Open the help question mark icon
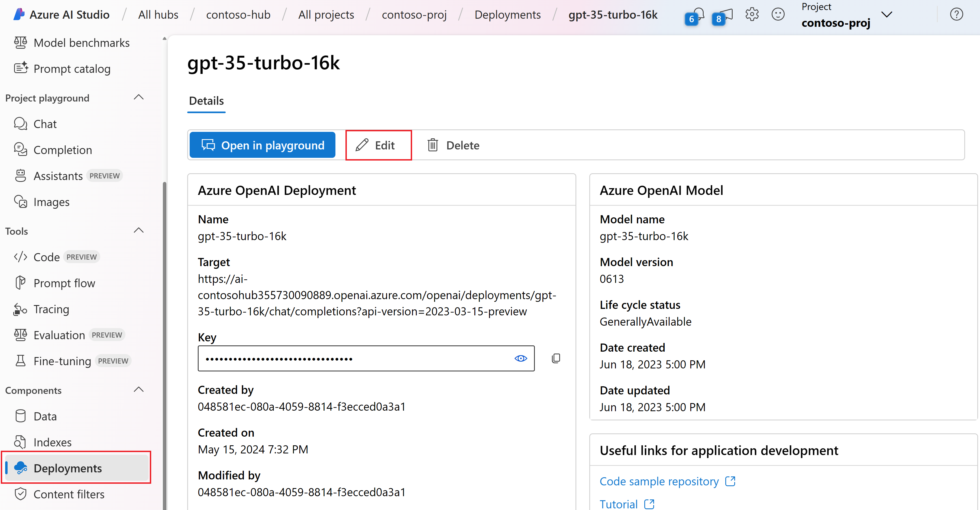The height and width of the screenshot is (510, 980). tap(956, 14)
